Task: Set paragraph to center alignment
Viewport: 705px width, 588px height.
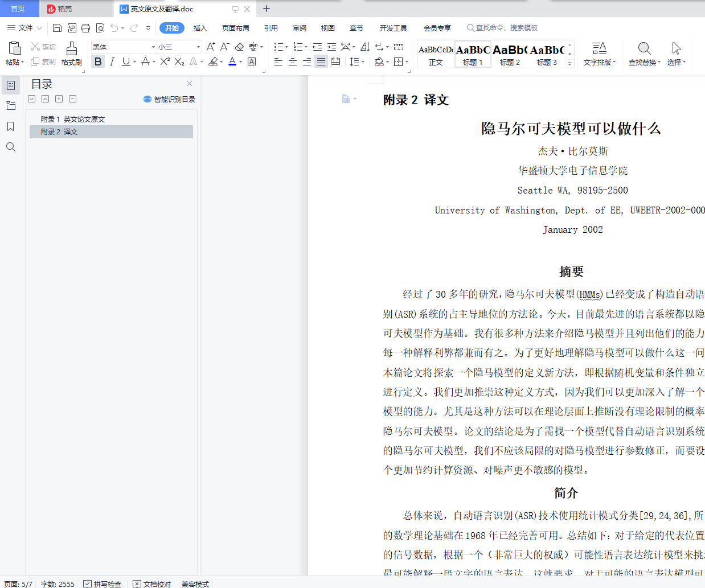Action: point(293,61)
